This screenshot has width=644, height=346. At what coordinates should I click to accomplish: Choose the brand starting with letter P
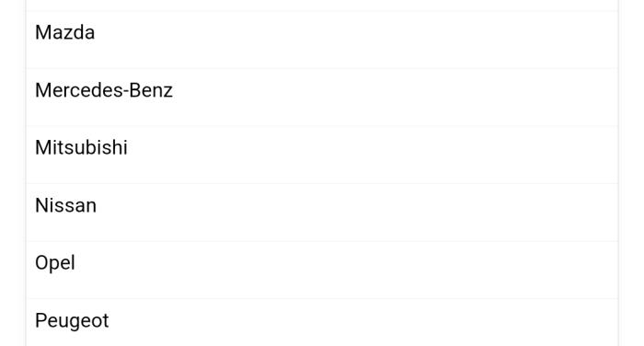(x=322, y=323)
